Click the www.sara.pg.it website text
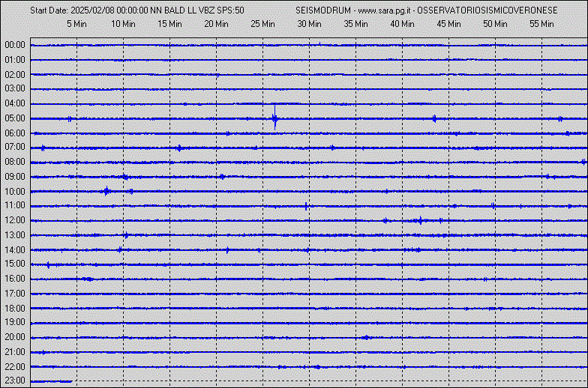The height and width of the screenshot is (388, 588). click(x=385, y=10)
